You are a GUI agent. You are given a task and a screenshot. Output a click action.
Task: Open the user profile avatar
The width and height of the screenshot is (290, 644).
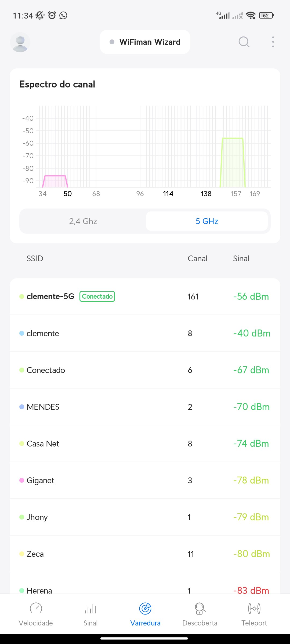[20, 42]
